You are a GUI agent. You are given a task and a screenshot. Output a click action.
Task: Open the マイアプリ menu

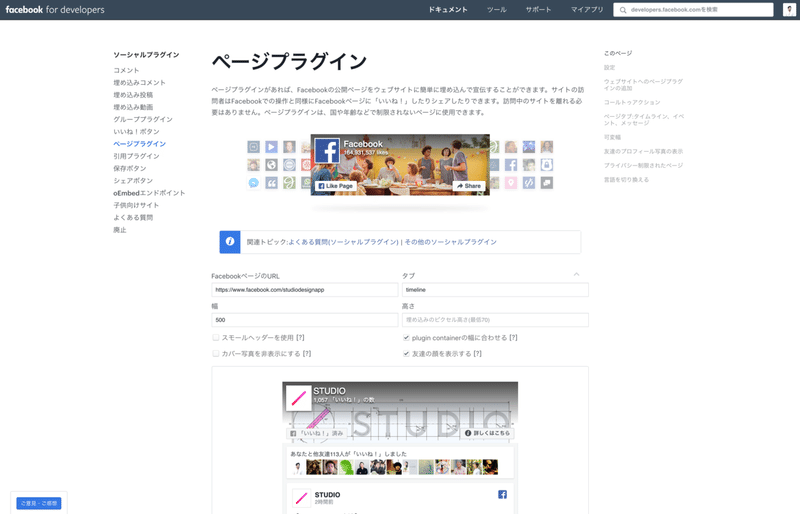point(587,10)
